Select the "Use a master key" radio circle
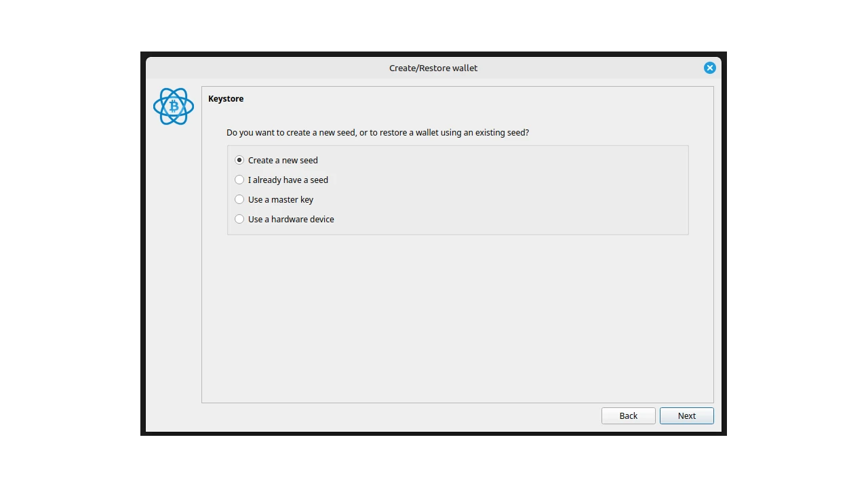868x488 pixels. click(x=239, y=199)
